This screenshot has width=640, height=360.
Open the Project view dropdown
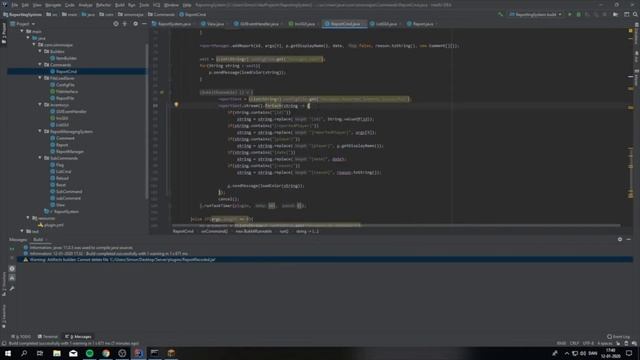point(23,24)
